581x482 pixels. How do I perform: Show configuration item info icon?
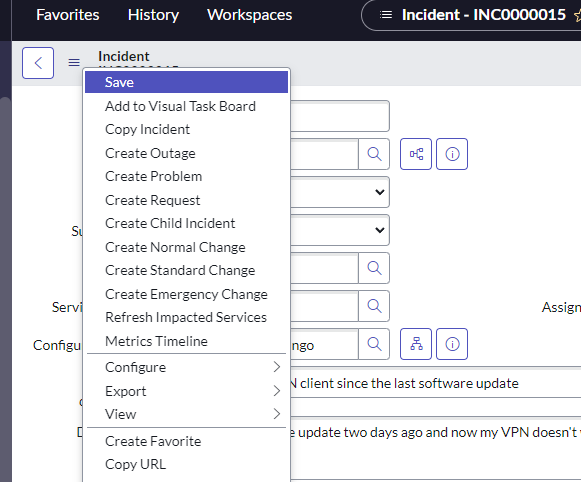click(452, 344)
